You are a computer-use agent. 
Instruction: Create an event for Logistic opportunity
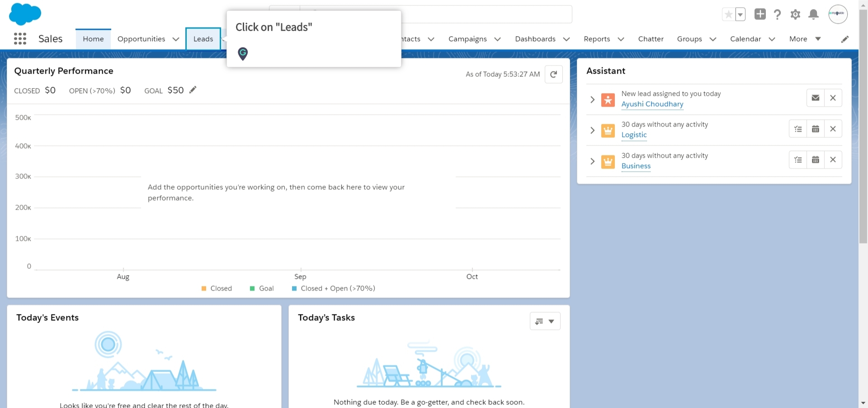pos(815,129)
